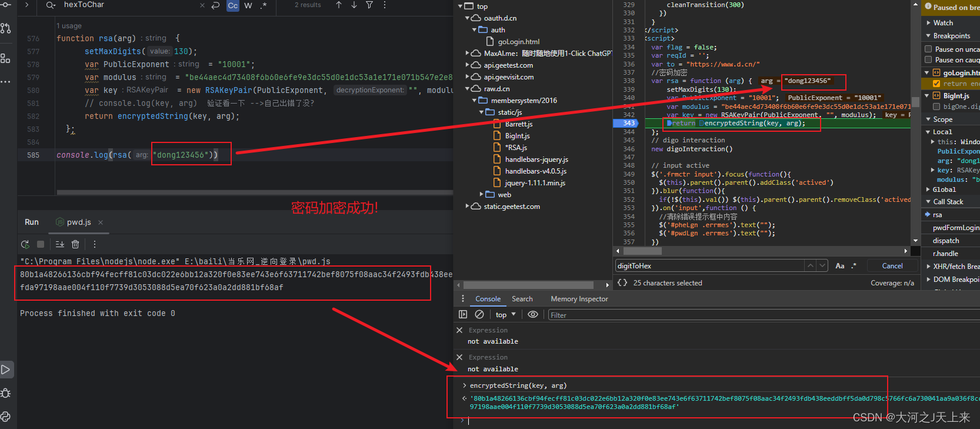The height and width of the screenshot is (429, 980).
Task: Open the Structure tool window icon
Action: [6, 58]
